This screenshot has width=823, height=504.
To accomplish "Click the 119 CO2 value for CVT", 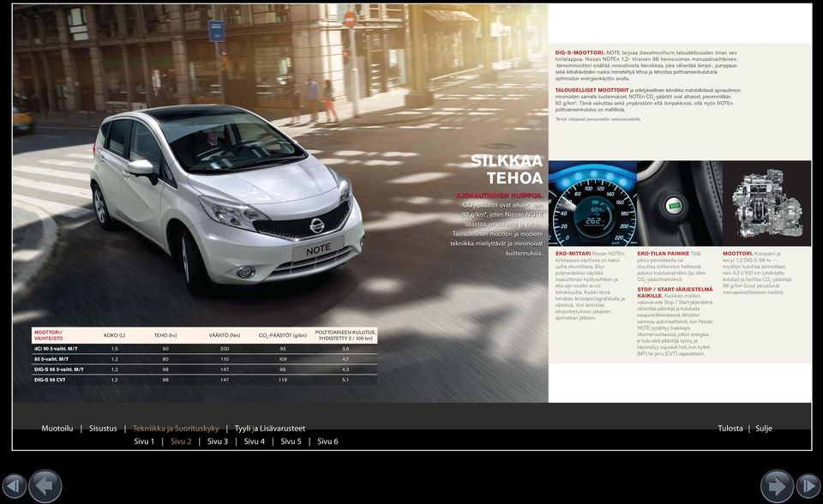I will (x=283, y=380).
